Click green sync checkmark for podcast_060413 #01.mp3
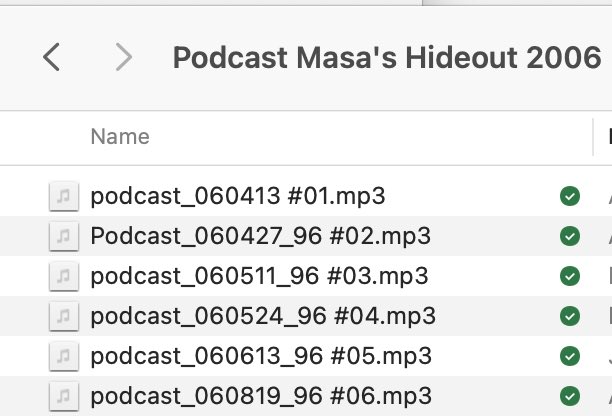612x420 pixels. (570, 196)
